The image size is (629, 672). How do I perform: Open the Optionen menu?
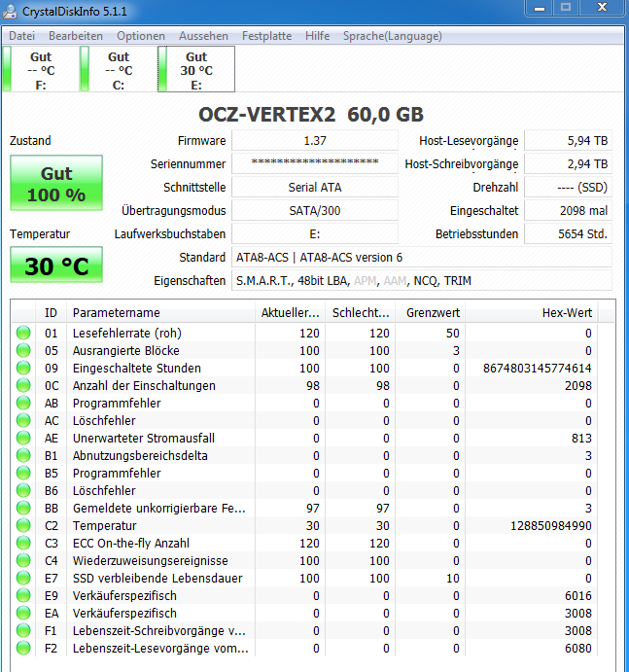coord(141,36)
